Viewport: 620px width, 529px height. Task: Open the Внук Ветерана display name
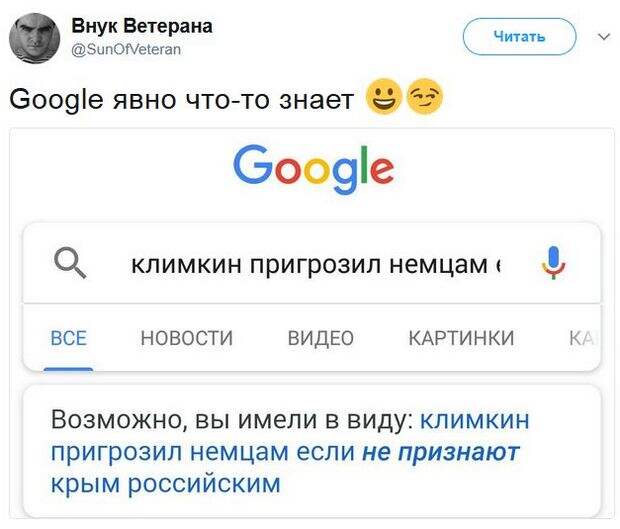142,26
